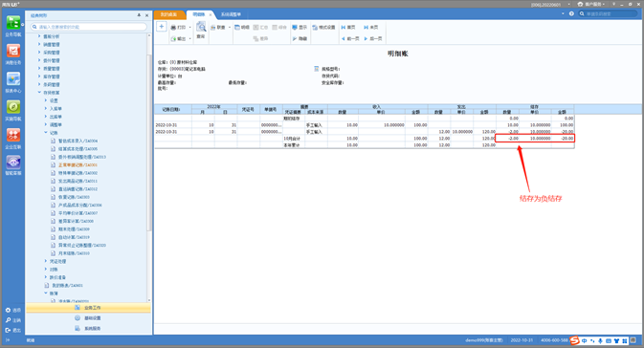
Task: Expand 库存管理 tree node
Action: 39,76
